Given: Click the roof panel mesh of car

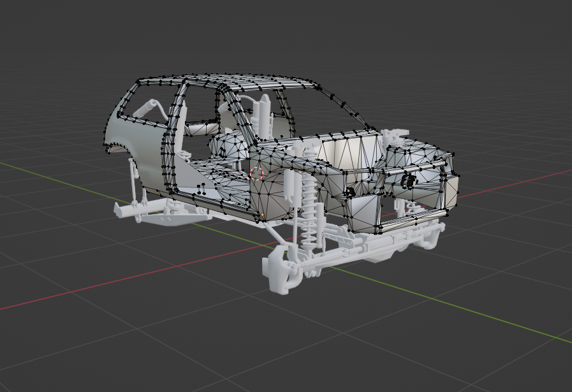Looking at the screenshot, I should [x=233, y=82].
